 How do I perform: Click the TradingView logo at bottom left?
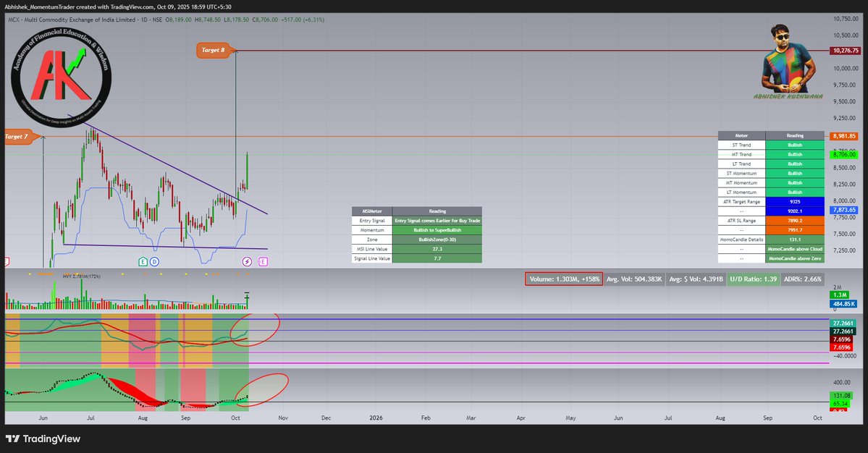coord(43,439)
